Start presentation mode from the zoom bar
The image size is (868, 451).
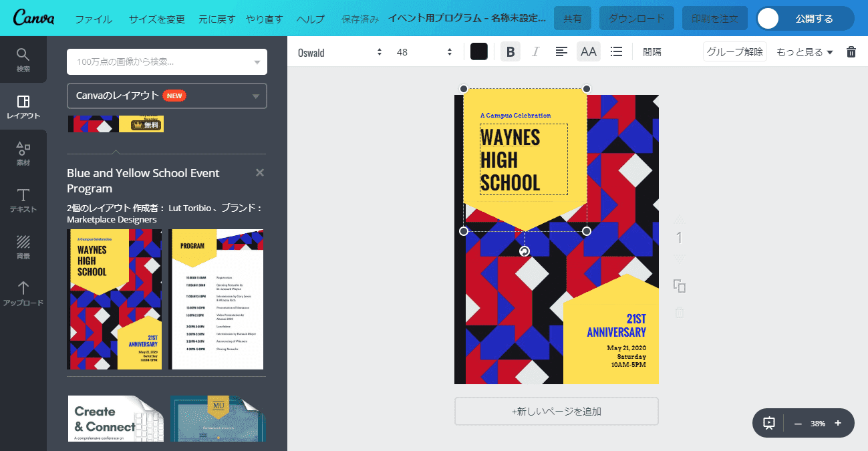point(768,422)
